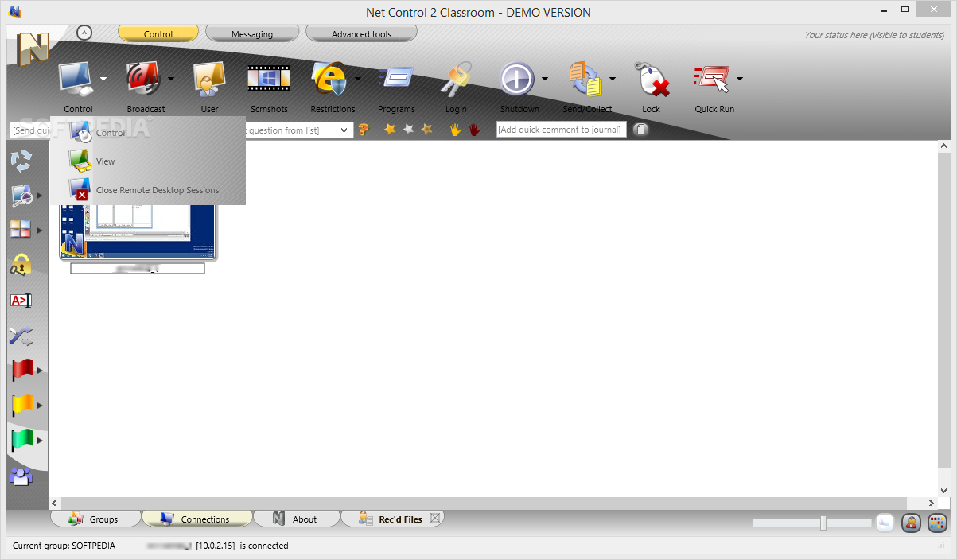The image size is (957, 560).
Task: Switch to the Advanced tools ribbon tab
Action: point(361,34)
